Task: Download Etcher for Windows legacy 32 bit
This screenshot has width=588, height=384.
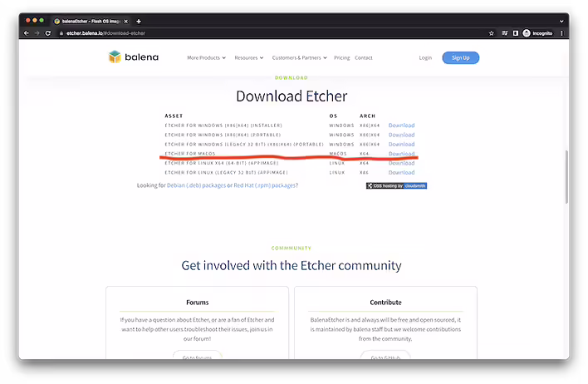Action: pos(401,144)
